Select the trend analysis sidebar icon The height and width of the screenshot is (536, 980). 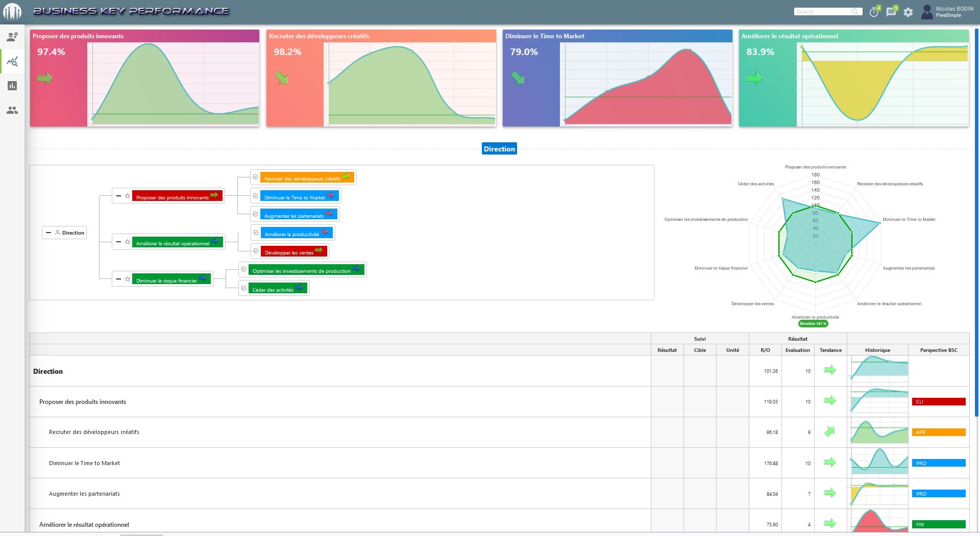tap(12, 62)
